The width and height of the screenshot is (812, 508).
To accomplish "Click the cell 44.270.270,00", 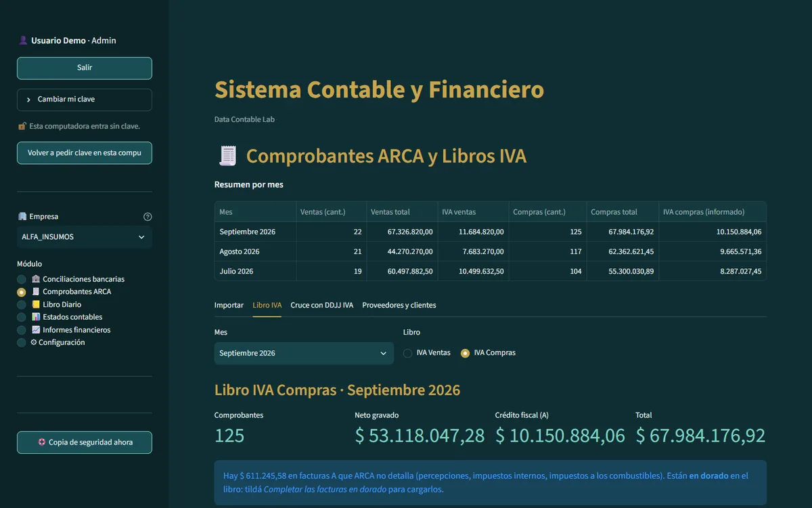I will [x=402, y=251].
